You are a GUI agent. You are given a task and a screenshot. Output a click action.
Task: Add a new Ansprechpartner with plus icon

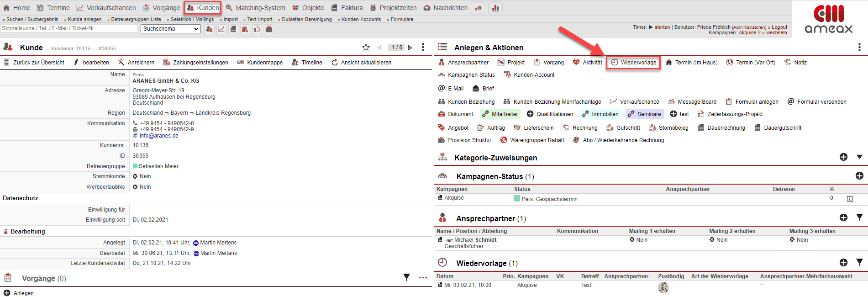tap(843, 218)
